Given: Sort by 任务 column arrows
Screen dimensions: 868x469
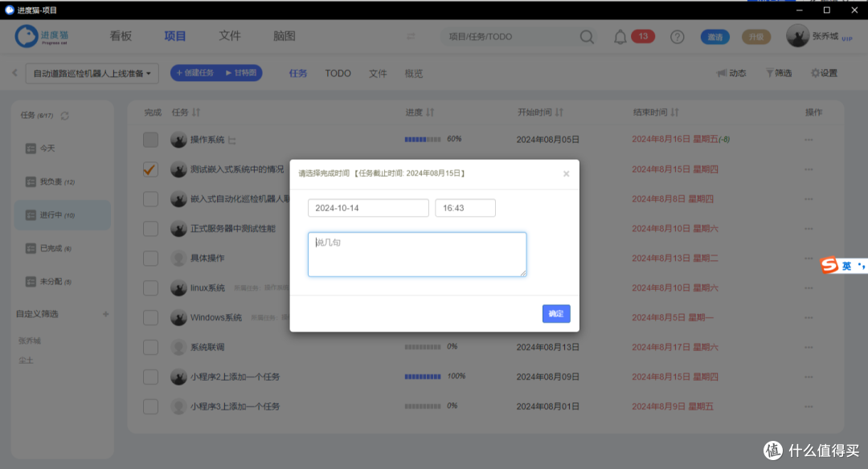Looking at the screenshot, I should pyautogui.click(x=196, y=112).
